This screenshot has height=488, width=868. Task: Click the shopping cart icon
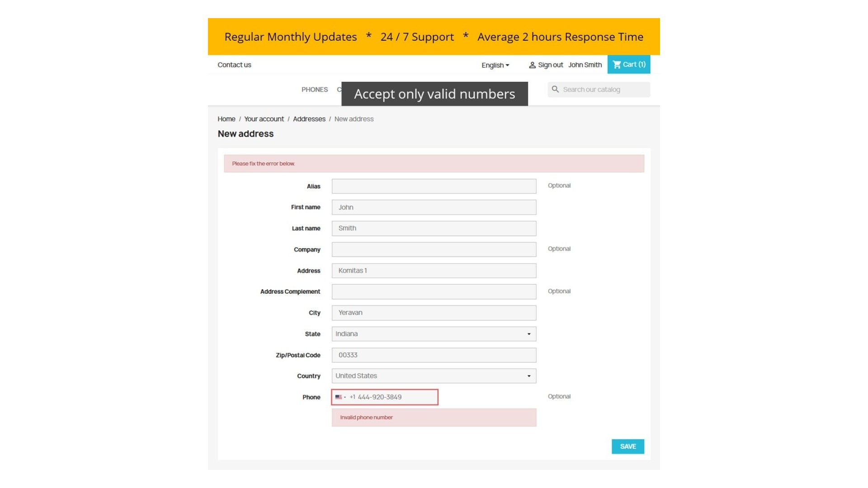(x=617, y=65)
